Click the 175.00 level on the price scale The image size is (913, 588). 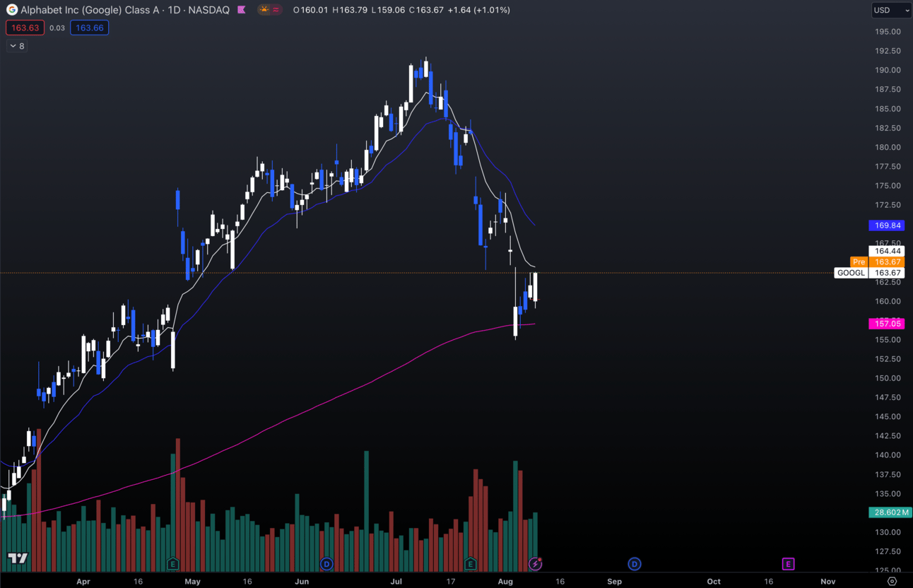point(888,186)
